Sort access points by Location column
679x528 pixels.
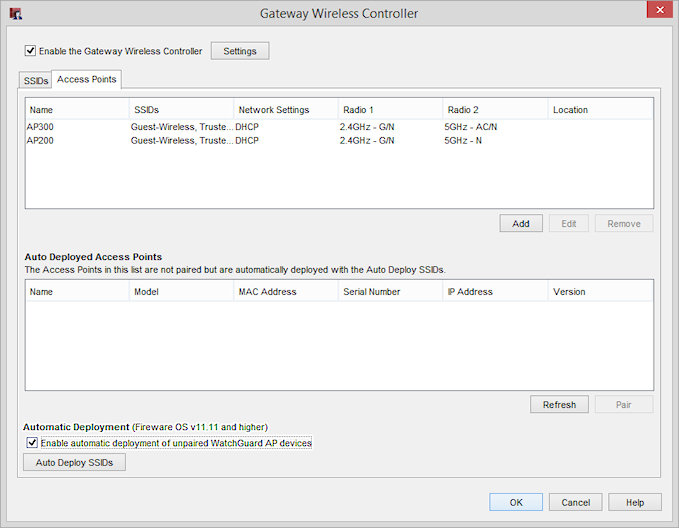pyautogui.click(x=600, y=110)
